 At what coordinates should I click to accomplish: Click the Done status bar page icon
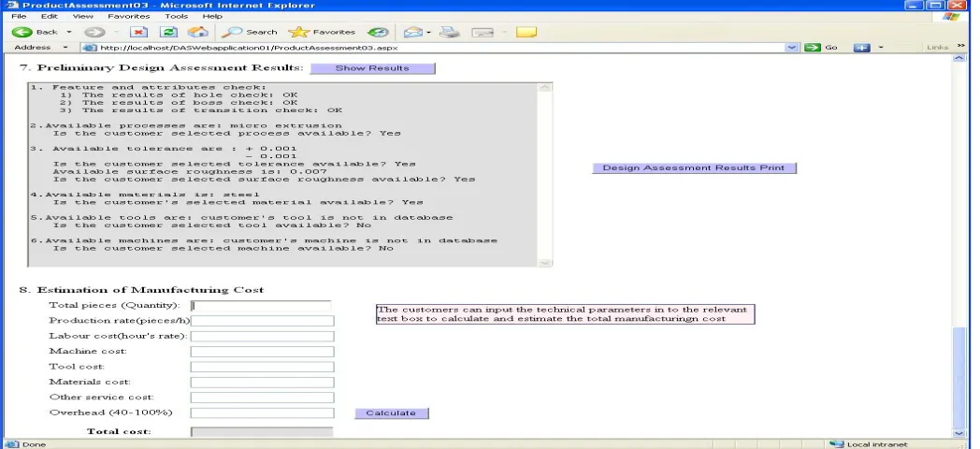pos(12,444)
